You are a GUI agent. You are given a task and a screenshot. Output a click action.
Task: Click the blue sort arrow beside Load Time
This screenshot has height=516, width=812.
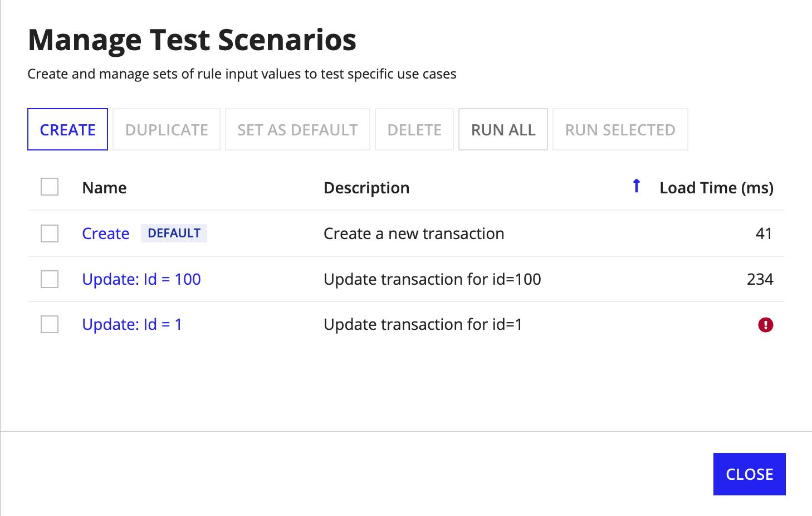[x=637, y=186]
